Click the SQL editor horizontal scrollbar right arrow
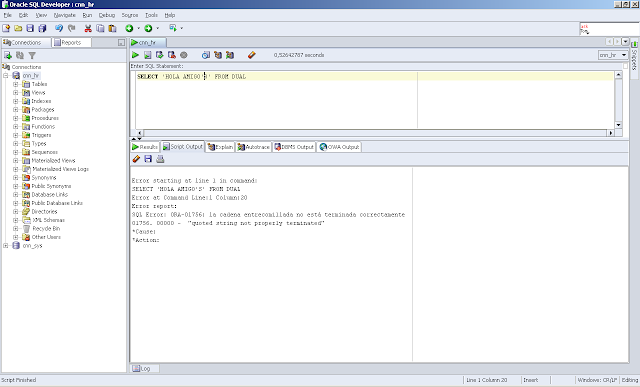The width and height of the screenshot is (640, 387). (x=611, y=133)
